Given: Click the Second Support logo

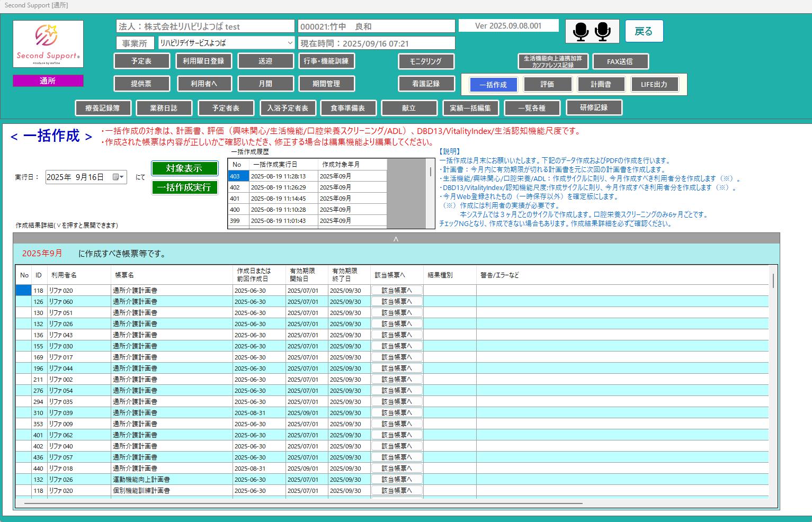Looking at the screenshot, I should tap(48, 44).
